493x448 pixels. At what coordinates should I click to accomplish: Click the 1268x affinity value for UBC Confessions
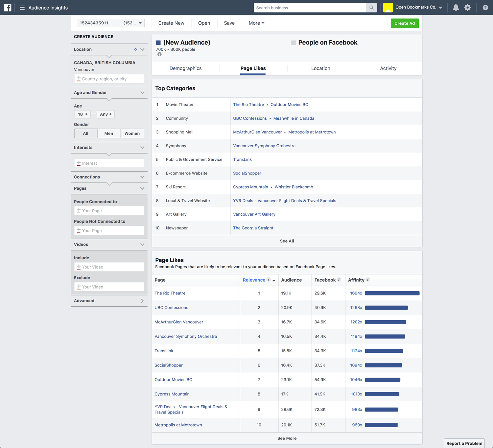(356, 308)
